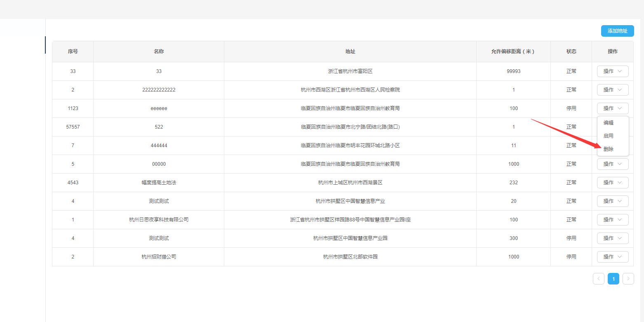Choose 启用 in the open dropdown menu

click(609, 136)
